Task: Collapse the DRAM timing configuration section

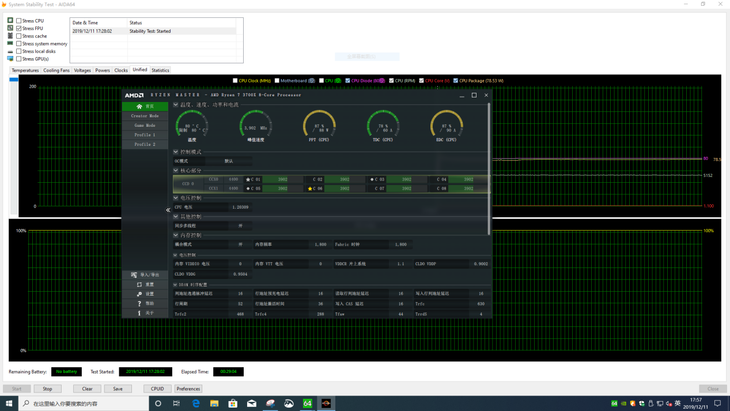Action: [176, 285]
